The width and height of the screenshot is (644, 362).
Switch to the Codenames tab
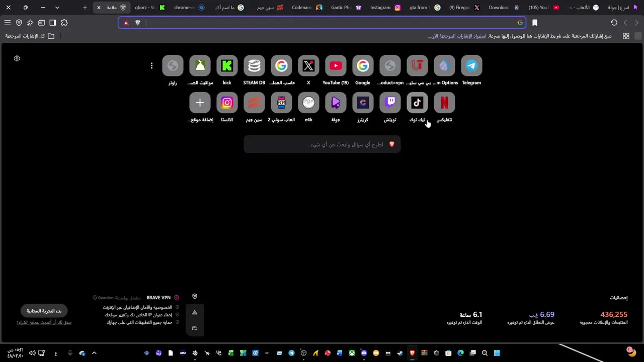[307, 8]
